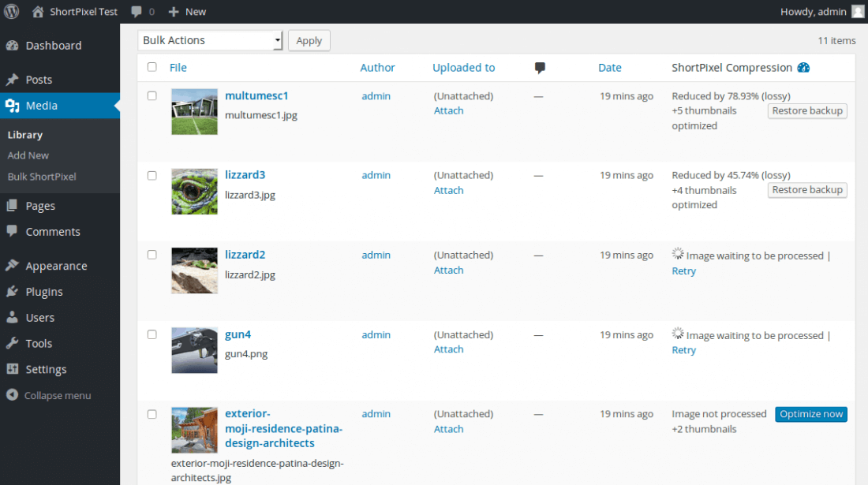Sort by the File column header
This screenshot has width=868, height=485.
178,68
